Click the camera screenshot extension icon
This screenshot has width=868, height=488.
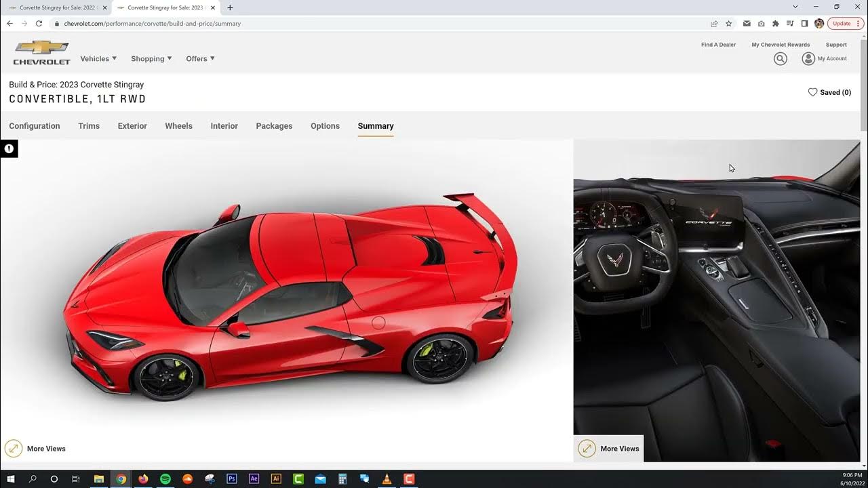[x=762, y=23]
